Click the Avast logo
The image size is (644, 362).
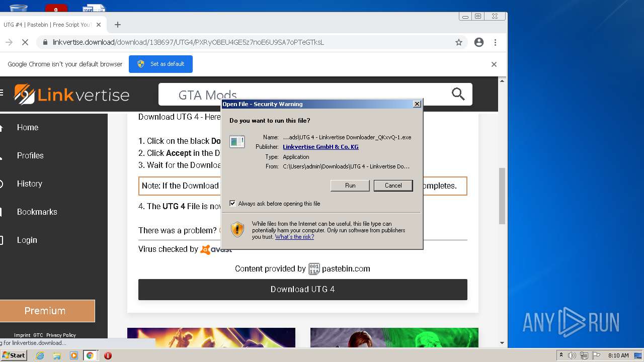pyautogui.click(x=216, y=249)
